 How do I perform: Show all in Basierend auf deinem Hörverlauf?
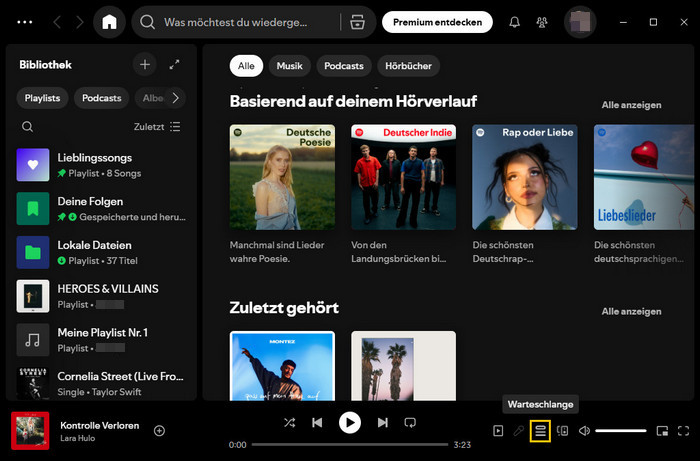click(x=631, y=105)
